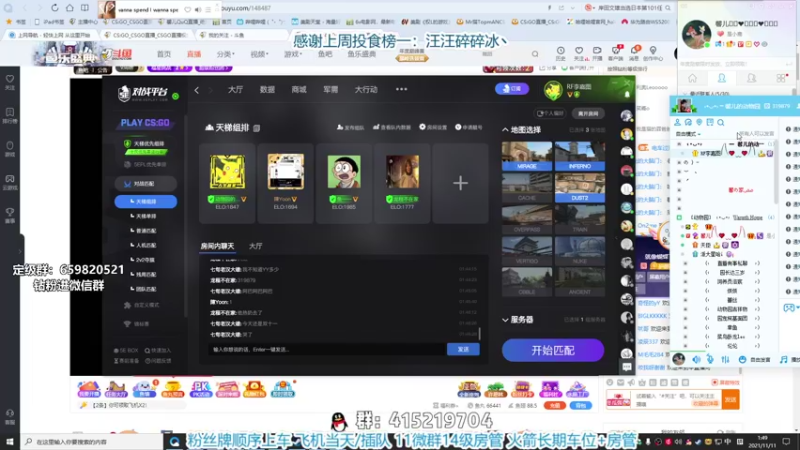Image resolution: width=800 pixels, height=450 pixels.
Task: Click Douyu search magnifier icon
Action: (535, 54)
